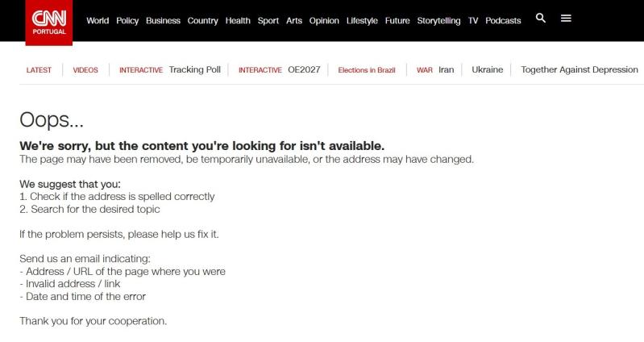View the Latest news link
Image resolution: width=644 pixels, height=342 pixels.
[x=39, y=70]
